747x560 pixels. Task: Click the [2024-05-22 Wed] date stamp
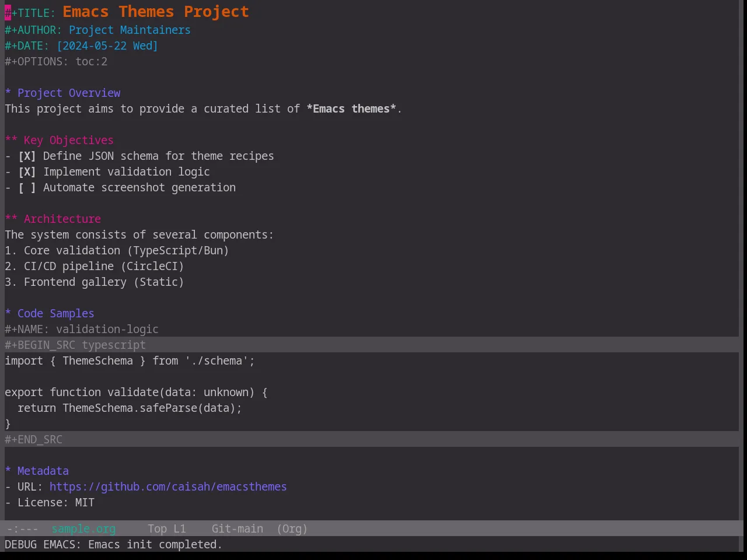(x=107, y=46)
